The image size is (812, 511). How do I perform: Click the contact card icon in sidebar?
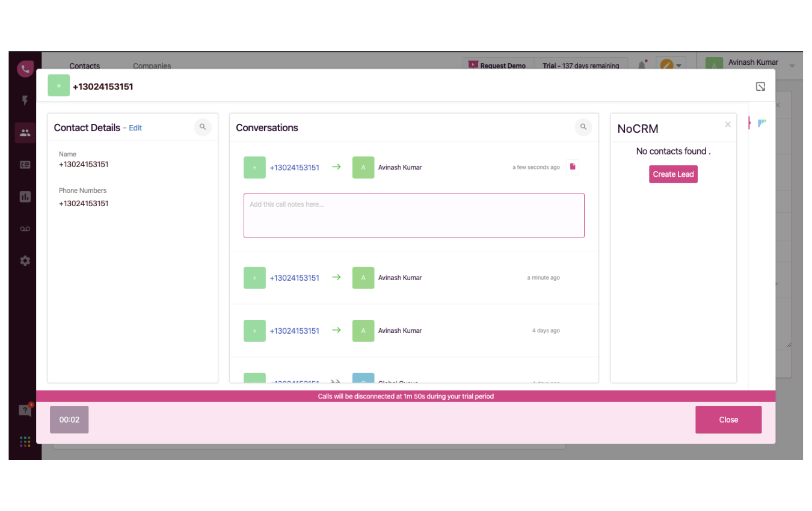click(25, 164)
